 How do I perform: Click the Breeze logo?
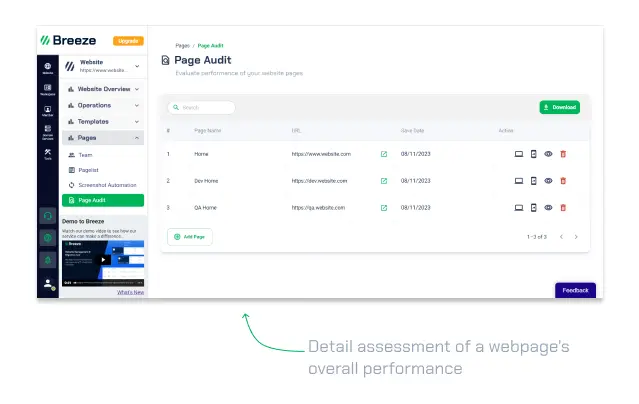(x=68, y=40)
